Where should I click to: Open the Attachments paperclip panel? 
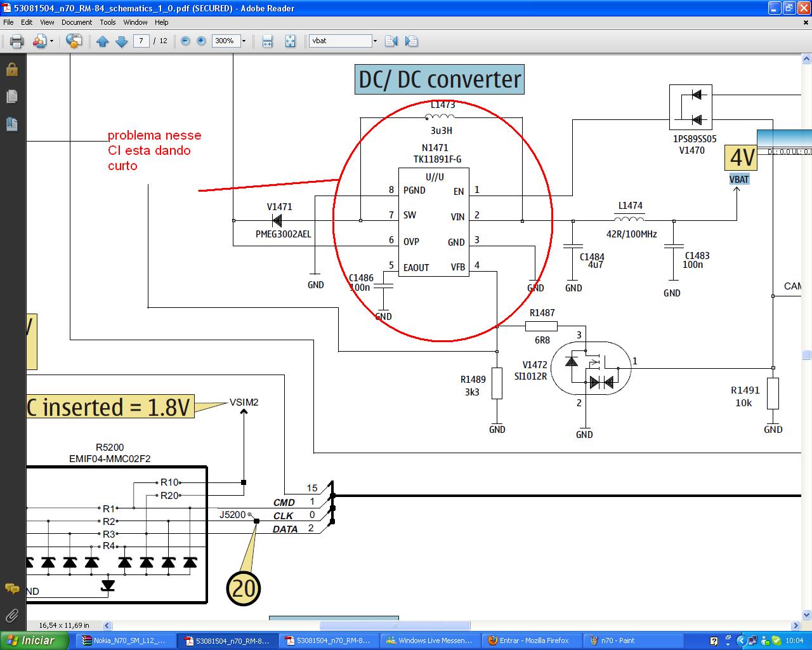click(x=12, y=614)
